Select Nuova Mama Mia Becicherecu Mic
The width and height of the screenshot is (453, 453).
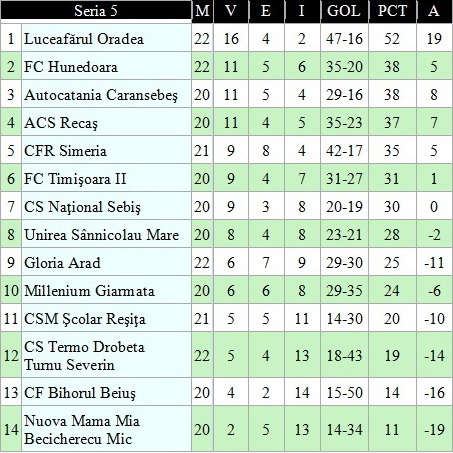coord(82,429)
